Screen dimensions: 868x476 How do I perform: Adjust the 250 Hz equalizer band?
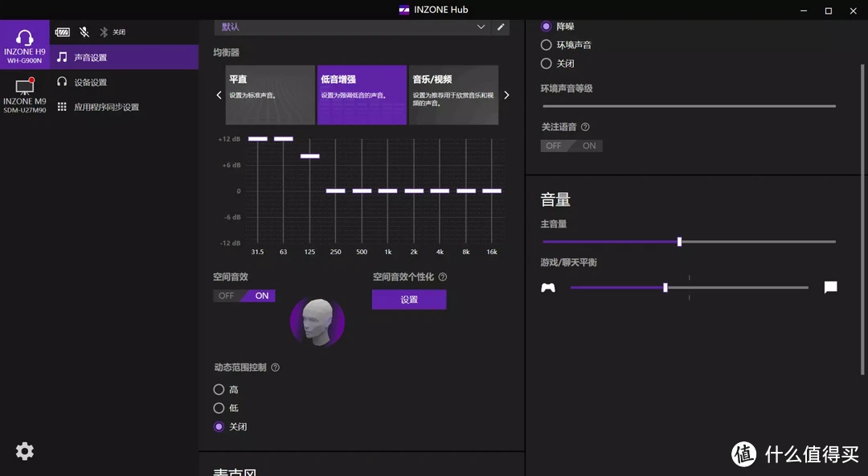335,191
